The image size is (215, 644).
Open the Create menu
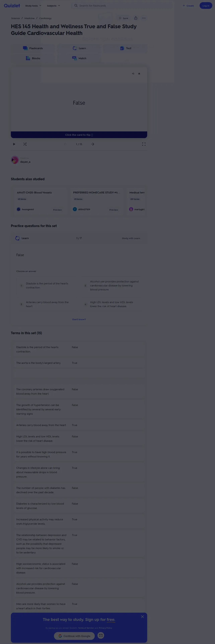click(x=188, y=6)
